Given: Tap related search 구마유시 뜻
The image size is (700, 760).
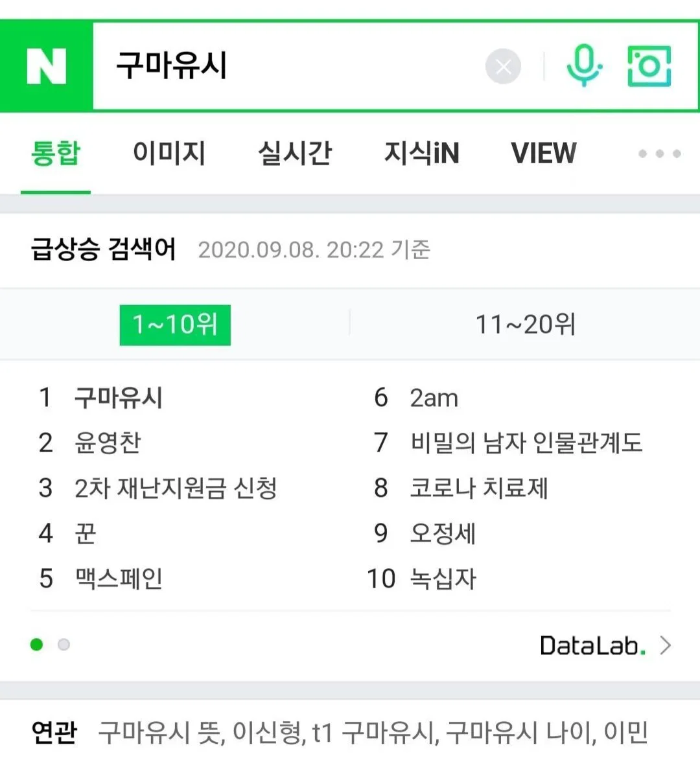Looking at the screenshot, I should click(161, 732).
